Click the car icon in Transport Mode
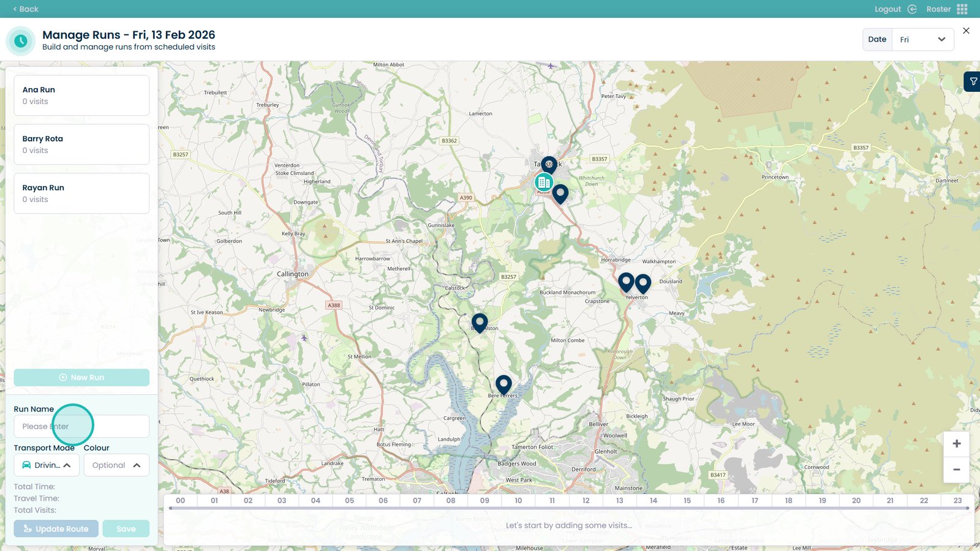This screenshot has width=980, height=551. (x=26, y=465)
